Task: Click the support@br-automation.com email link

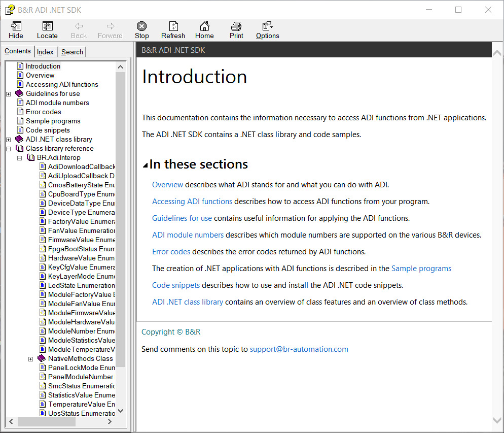Action: click(299, 349)
